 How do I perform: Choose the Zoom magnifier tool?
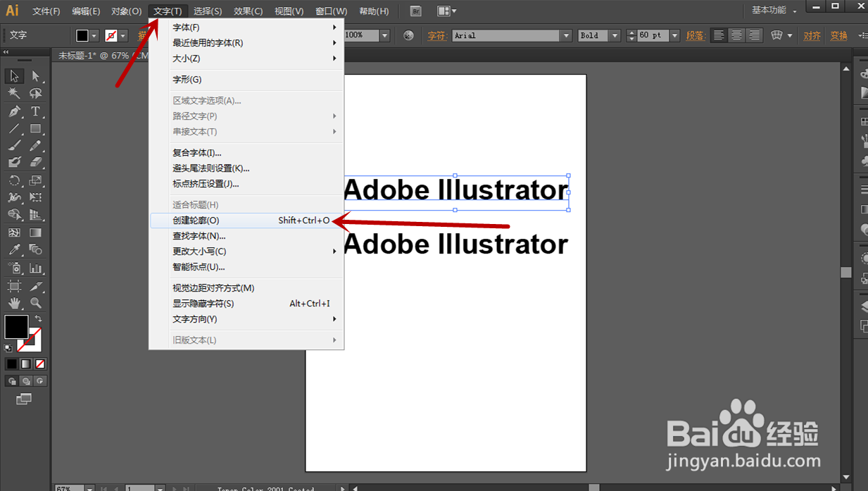[36, 304]
